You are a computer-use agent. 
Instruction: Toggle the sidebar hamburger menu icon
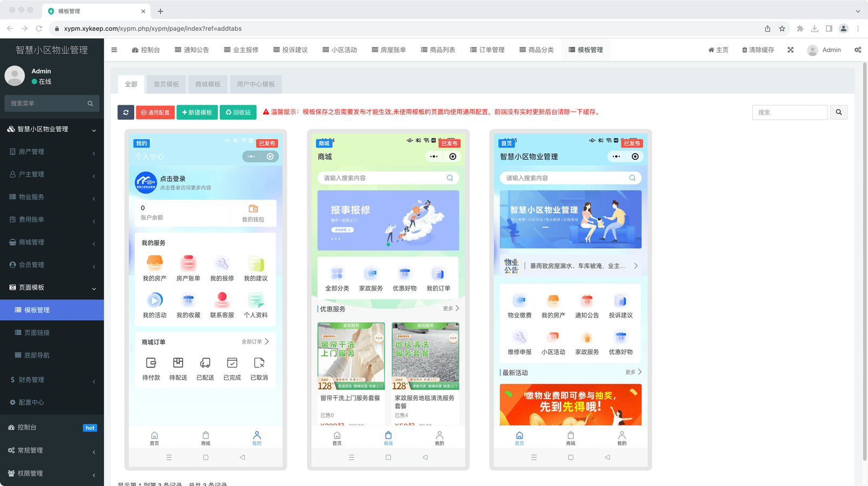point(114,50)
